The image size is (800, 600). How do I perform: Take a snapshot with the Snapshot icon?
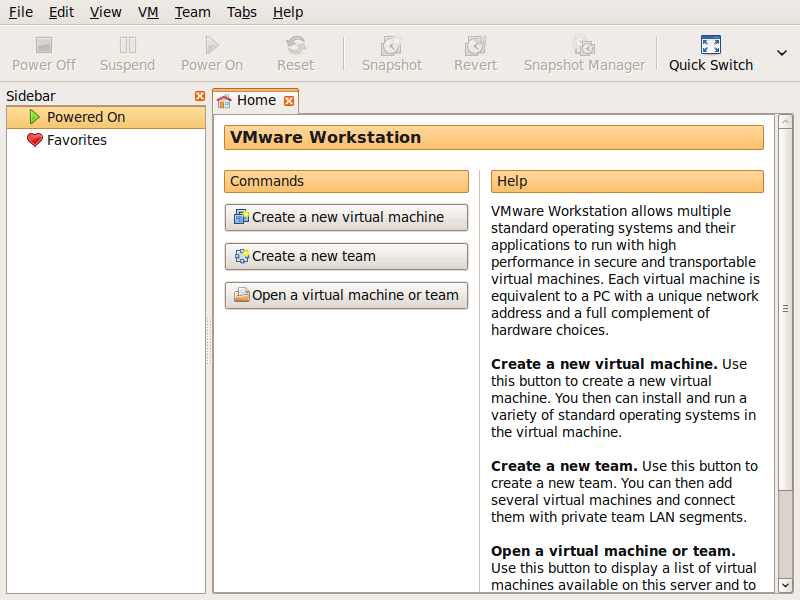coord(392,45)
